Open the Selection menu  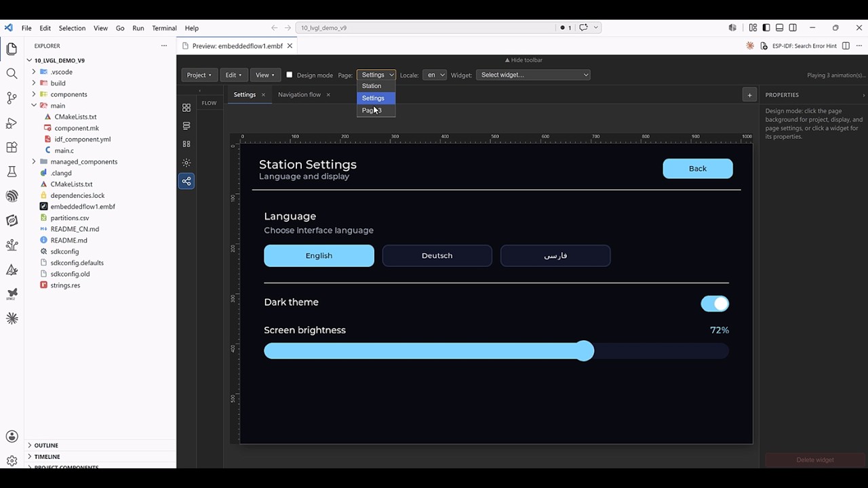(x=72, y=28)
